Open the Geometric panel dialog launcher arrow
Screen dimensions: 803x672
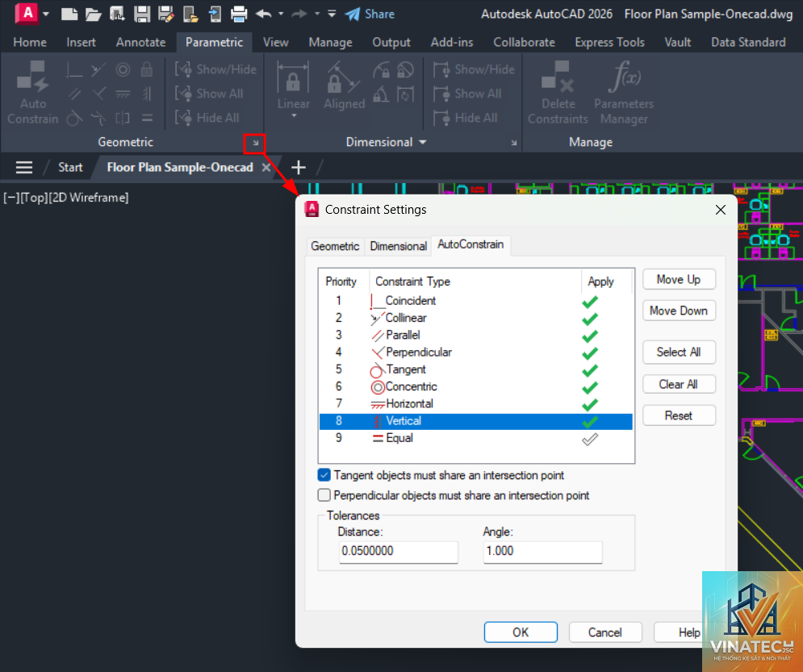(255, 143)
